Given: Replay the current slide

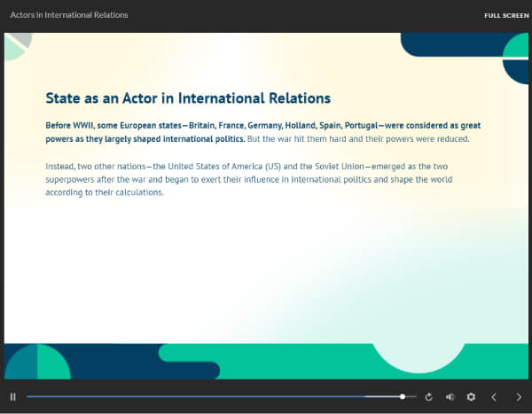Looking at the screenshot, I should [428, 396].
